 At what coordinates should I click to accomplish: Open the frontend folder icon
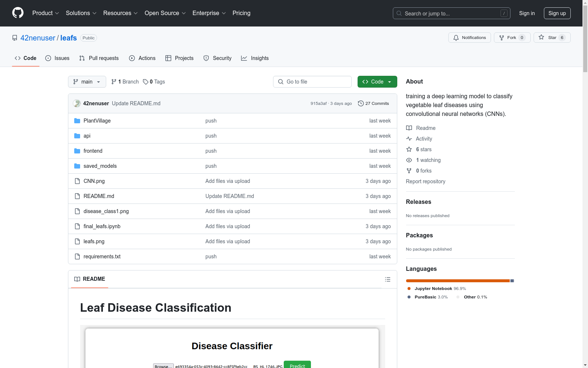(77, 151)
